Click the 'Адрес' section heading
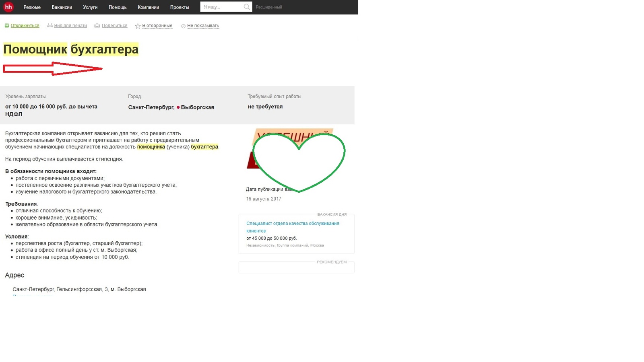 pos(14,275)
